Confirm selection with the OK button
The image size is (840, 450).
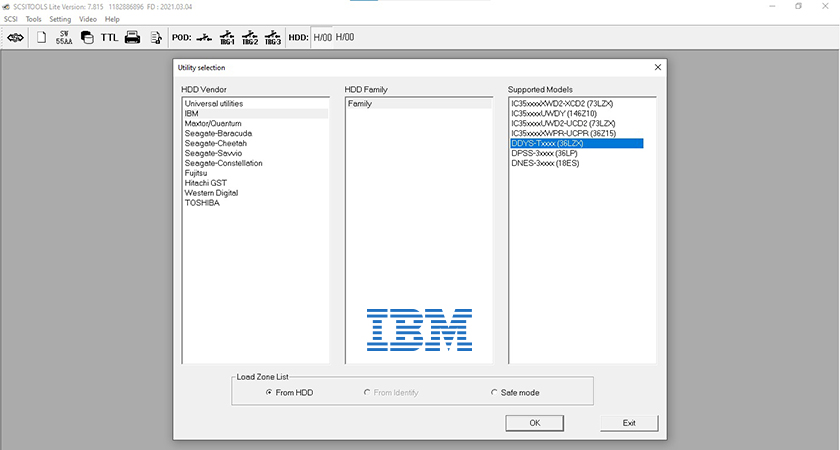[535, 423]
